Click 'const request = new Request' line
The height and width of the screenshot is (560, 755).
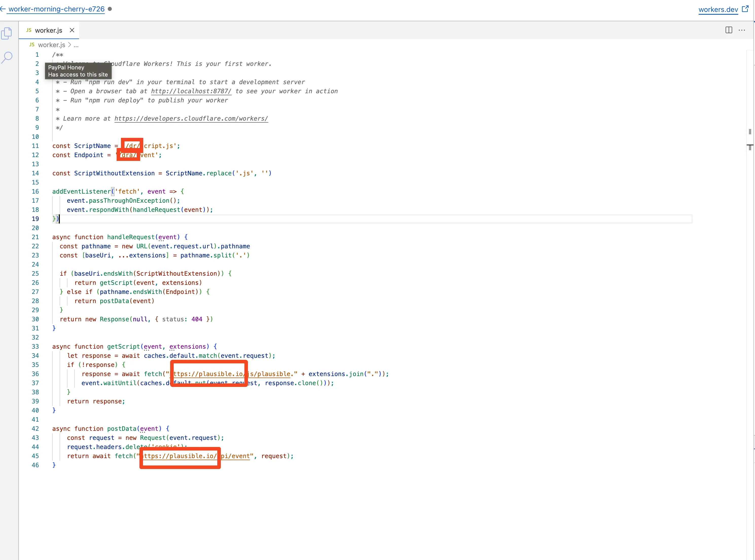(146, 438)
